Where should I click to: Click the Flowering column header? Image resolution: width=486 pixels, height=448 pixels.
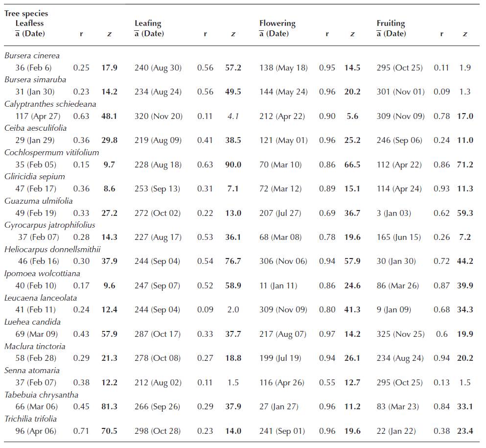(x=277, y=24)
